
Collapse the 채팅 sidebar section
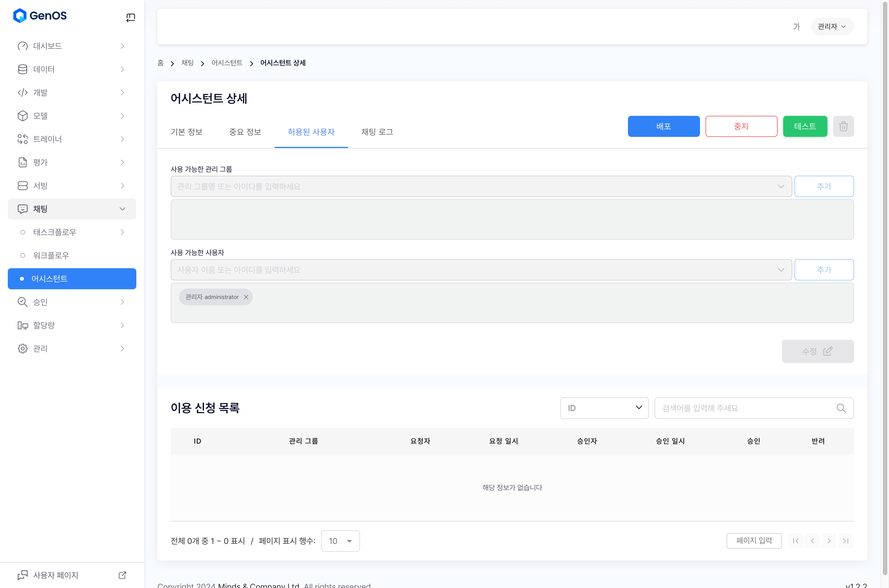click(122, 209)
